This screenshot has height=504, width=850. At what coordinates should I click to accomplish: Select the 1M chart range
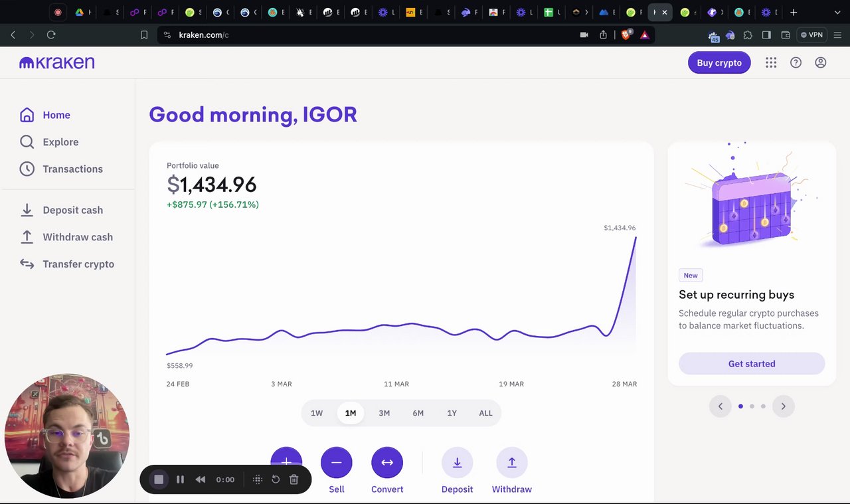351,413
